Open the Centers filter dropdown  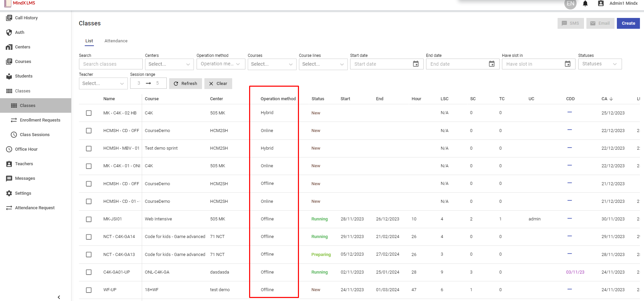coord(169,64)
